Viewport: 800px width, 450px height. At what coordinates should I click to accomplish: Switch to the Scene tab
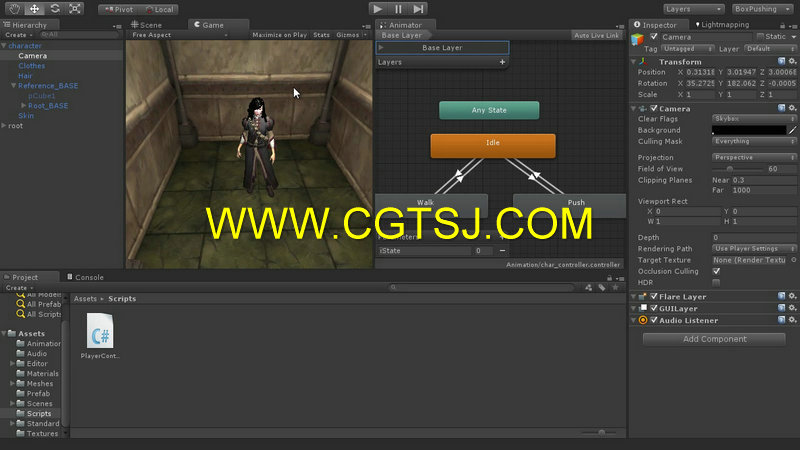[146, 25]
